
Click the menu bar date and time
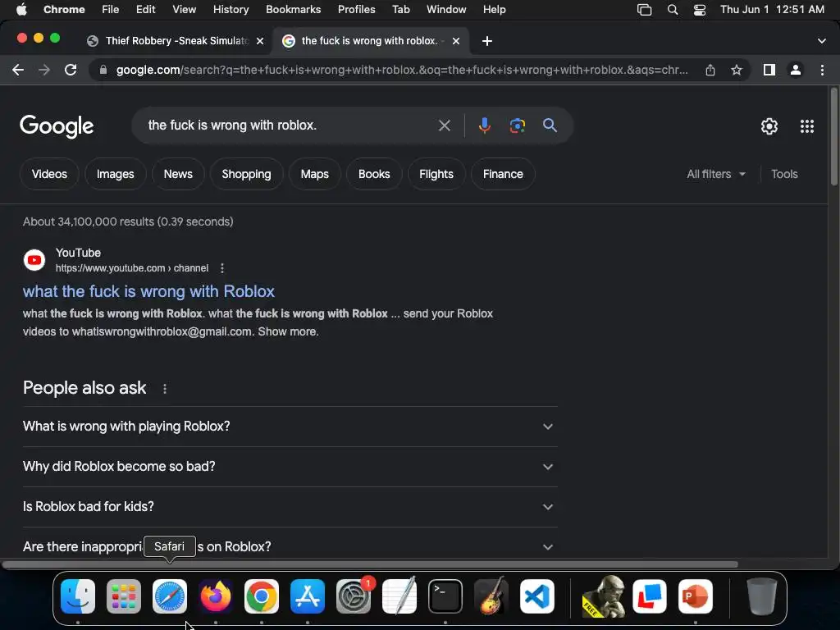(772, 10)
